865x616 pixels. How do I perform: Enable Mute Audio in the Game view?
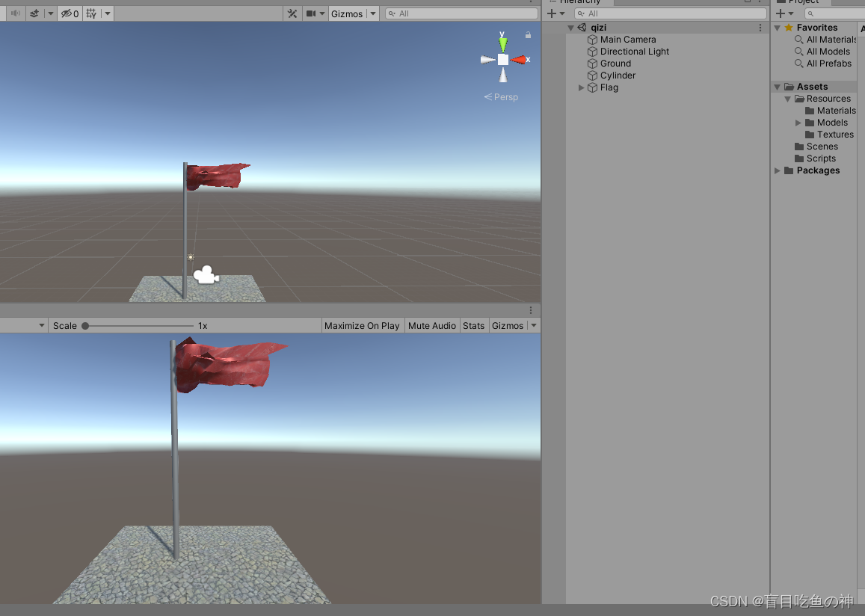[x=431, y=325]
